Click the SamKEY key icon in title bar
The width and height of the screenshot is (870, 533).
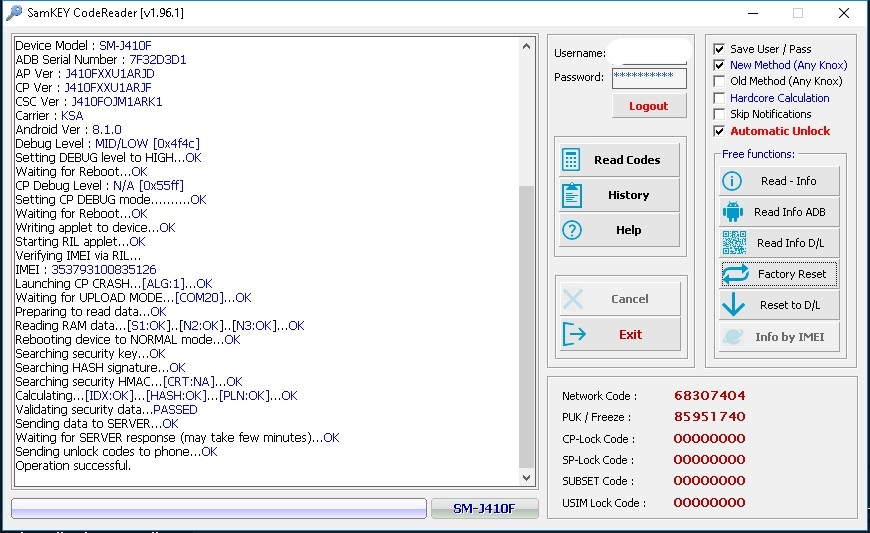coord(13,12)
